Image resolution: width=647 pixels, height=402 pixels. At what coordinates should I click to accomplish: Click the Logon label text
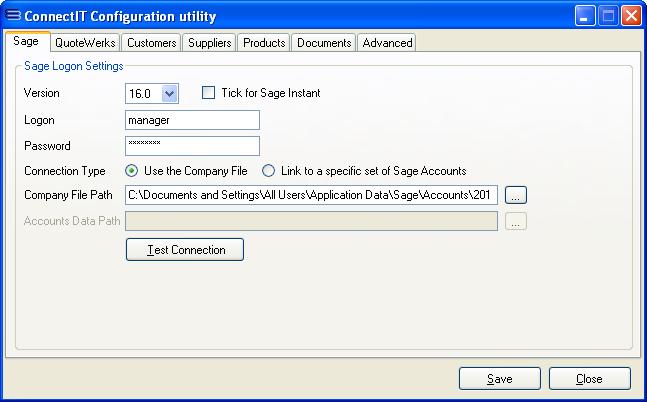(39, 120)
